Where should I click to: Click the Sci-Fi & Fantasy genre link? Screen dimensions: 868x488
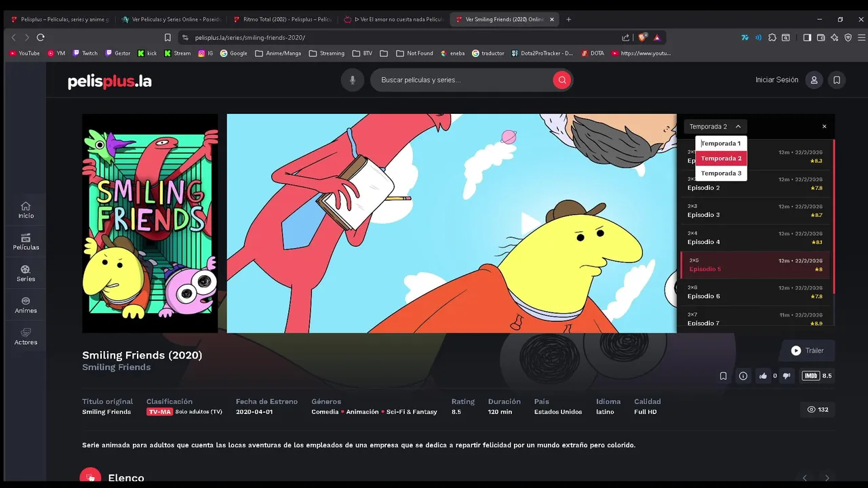tap(412, 412)
